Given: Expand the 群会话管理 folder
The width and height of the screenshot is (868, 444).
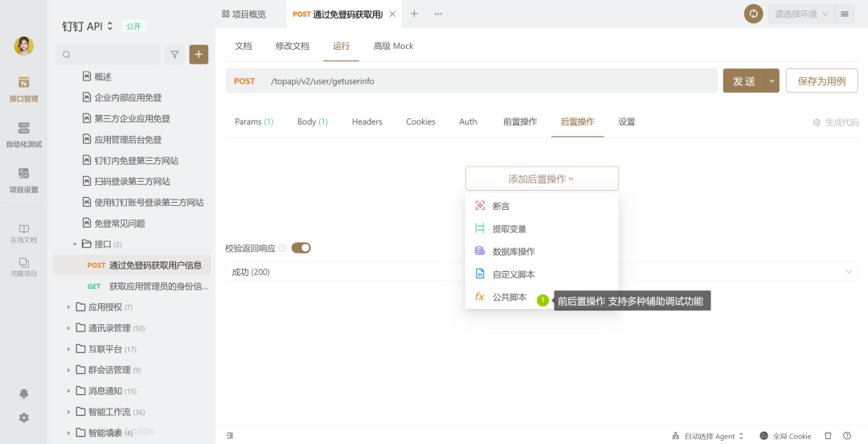Looking at the screenshot, I should click(68, 370).
